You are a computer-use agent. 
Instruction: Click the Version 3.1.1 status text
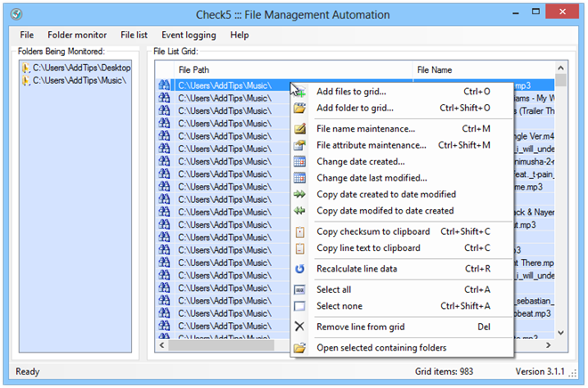(540, 371)
